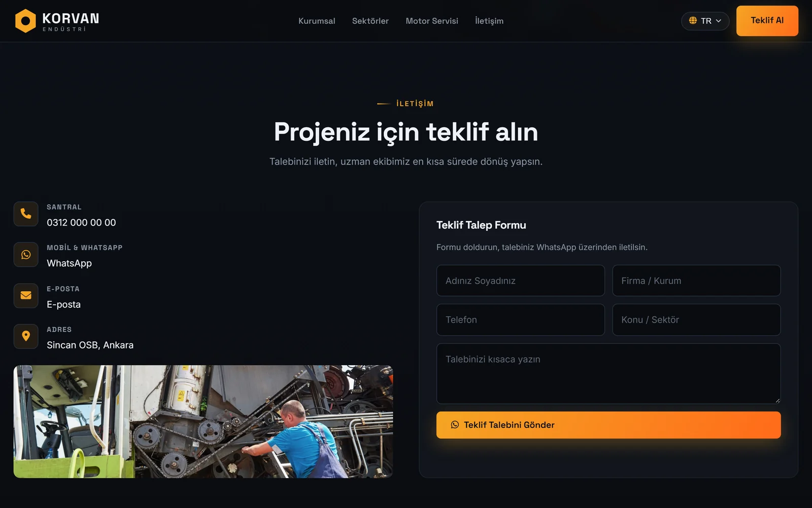Focus the Konu / Sektör field

pos(696,320)
